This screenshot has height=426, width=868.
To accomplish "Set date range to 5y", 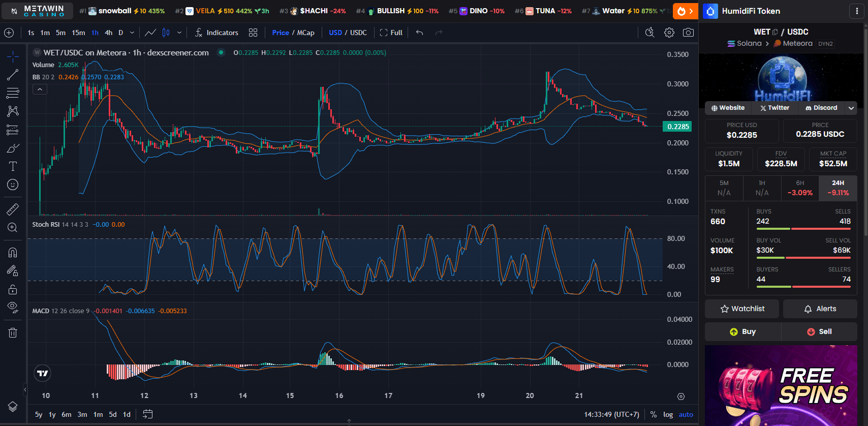I will (39, 414).
